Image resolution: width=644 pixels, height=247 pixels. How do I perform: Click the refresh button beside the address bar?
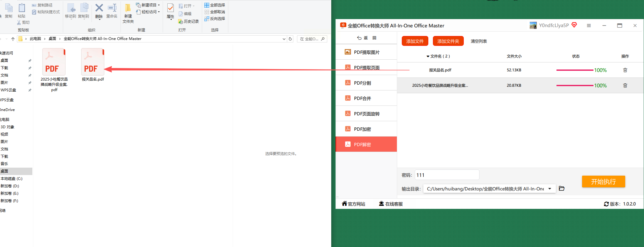(x=290, y=39)
